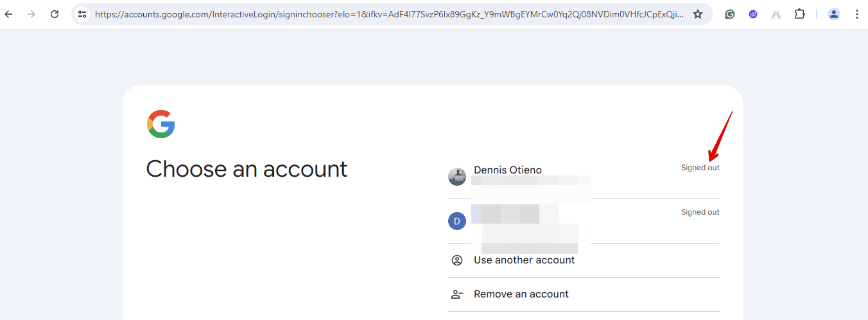Go back to the previous page

[9, 13]
